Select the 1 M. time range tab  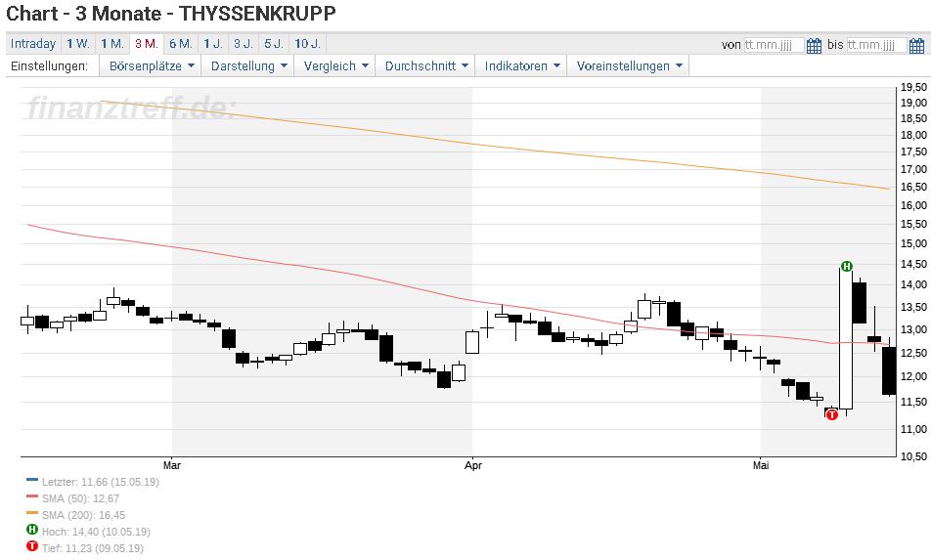pyautogui.click(x=112, y=44)
